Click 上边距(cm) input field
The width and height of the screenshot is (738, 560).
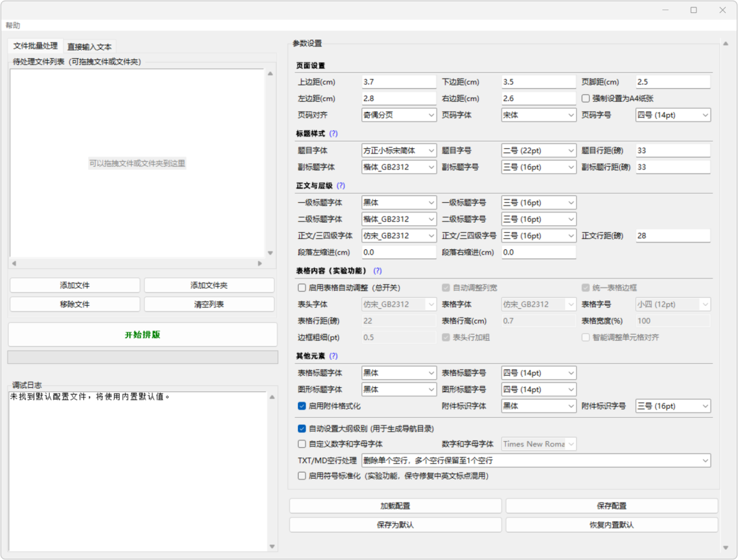point(398,82)
